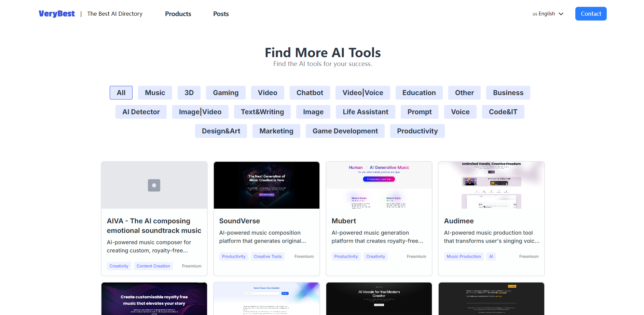This screenshot has height=315, width=644.
Task: Open the SoundVerse title link
Action: [239, 221]
